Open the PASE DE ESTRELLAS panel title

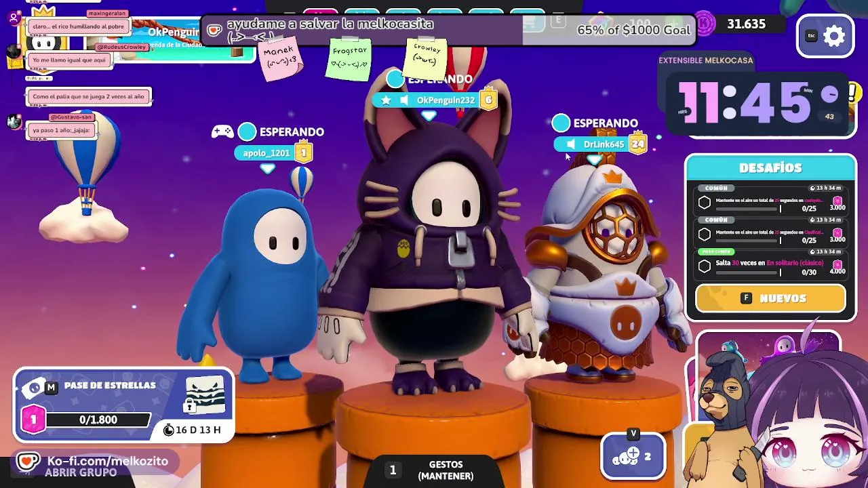click(110, 385)
